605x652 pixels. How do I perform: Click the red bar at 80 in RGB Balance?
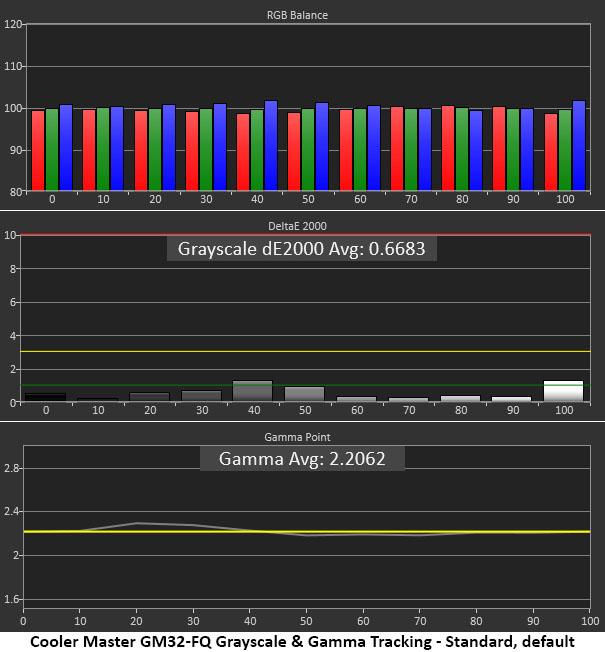(448, 148)
